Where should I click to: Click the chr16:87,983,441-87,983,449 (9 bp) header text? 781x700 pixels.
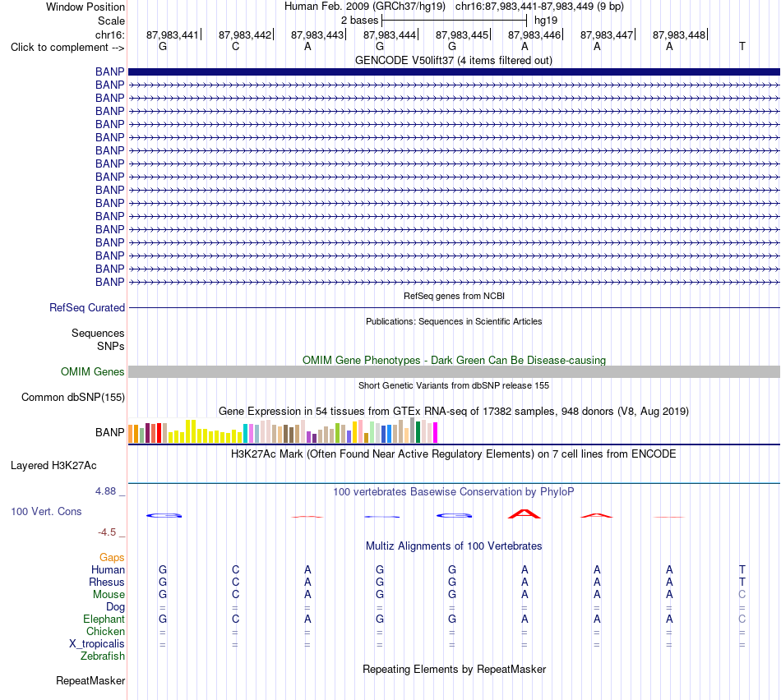pyautogui.click(x=539, y=7)
